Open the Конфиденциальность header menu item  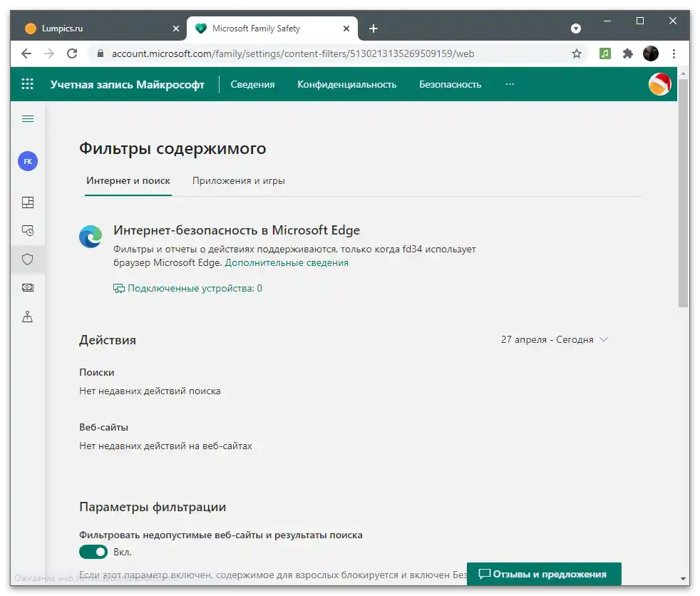click(347, 84)
